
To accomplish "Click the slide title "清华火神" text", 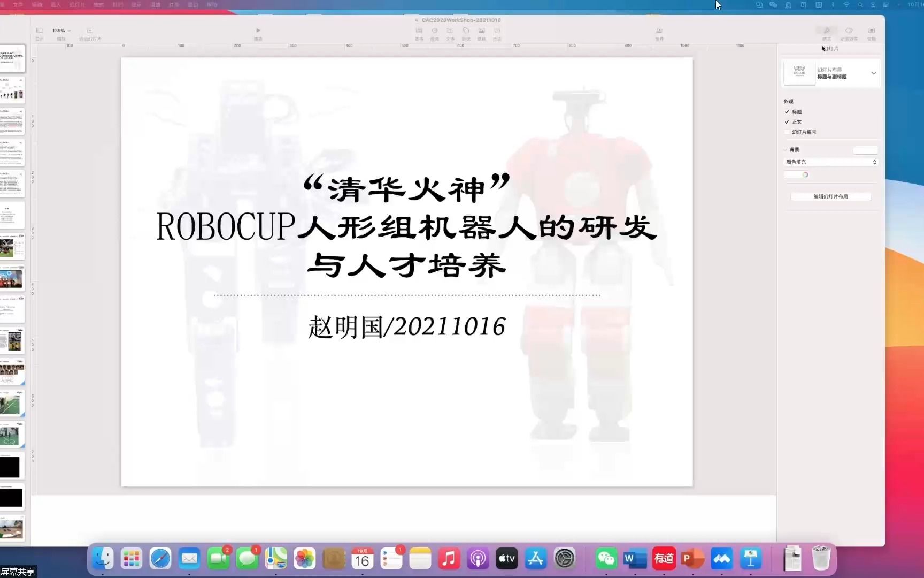I will click(x=406, y=188).
